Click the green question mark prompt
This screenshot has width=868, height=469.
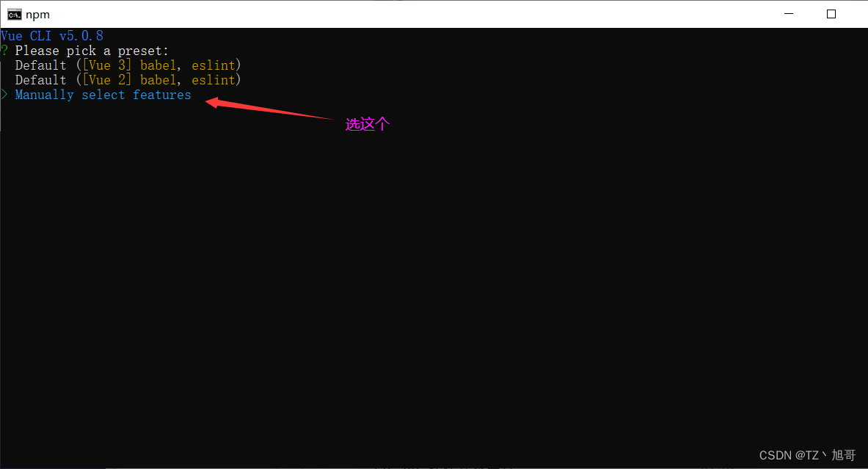pos(4,51)
